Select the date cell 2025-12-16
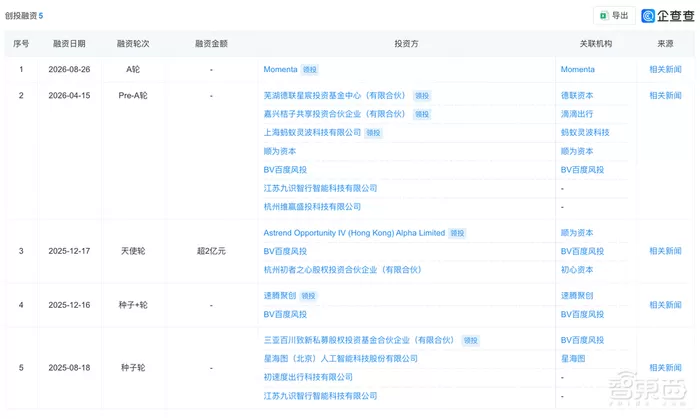The width and height of the screenshot is (700, 419). click(x=69, y=305)
